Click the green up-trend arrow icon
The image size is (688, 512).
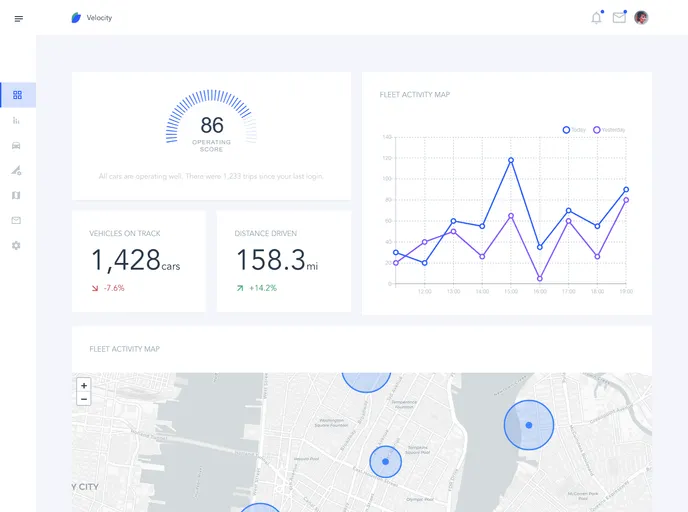(240, 288)
